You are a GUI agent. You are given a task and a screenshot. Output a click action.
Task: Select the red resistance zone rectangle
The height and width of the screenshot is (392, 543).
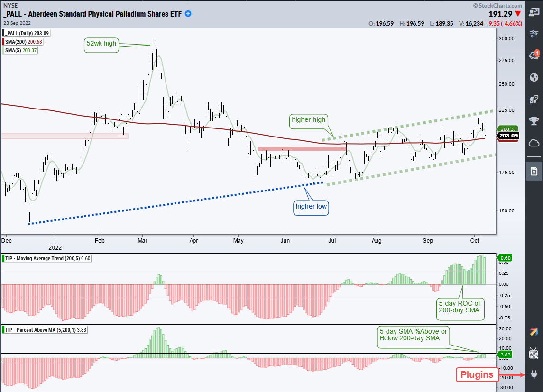[302, 149]
